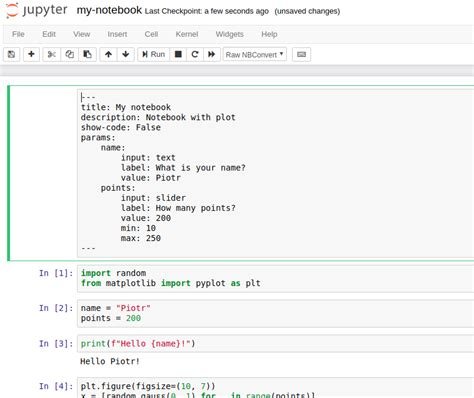Click line 'description: Notebook with plot'
474x398 pixels.
coord(158,117)
